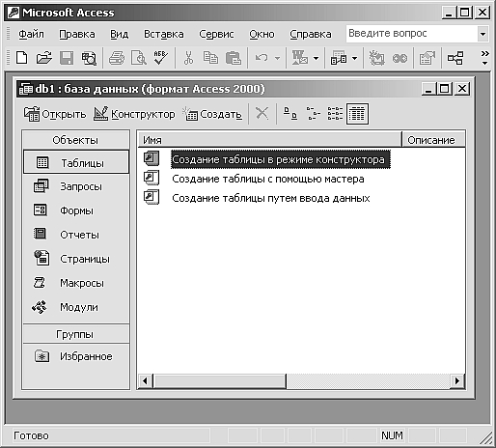Click the Delete X icon in database toolbar

[x=262, y=114]
